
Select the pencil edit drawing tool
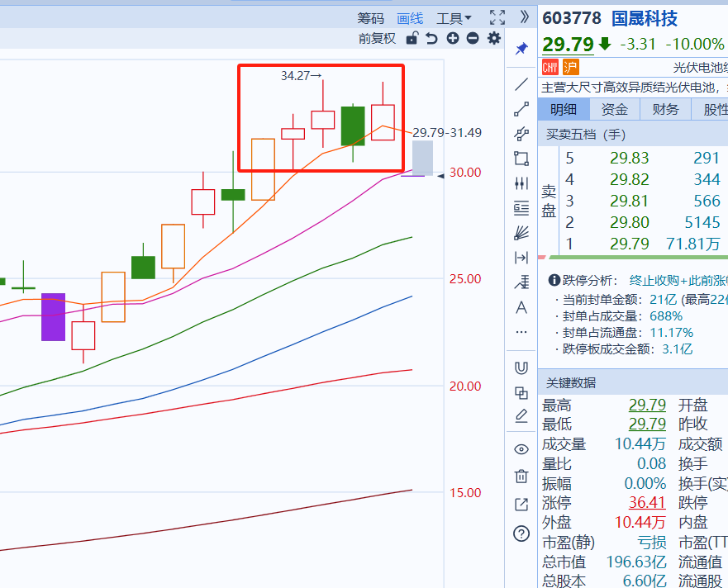point(521,416)
